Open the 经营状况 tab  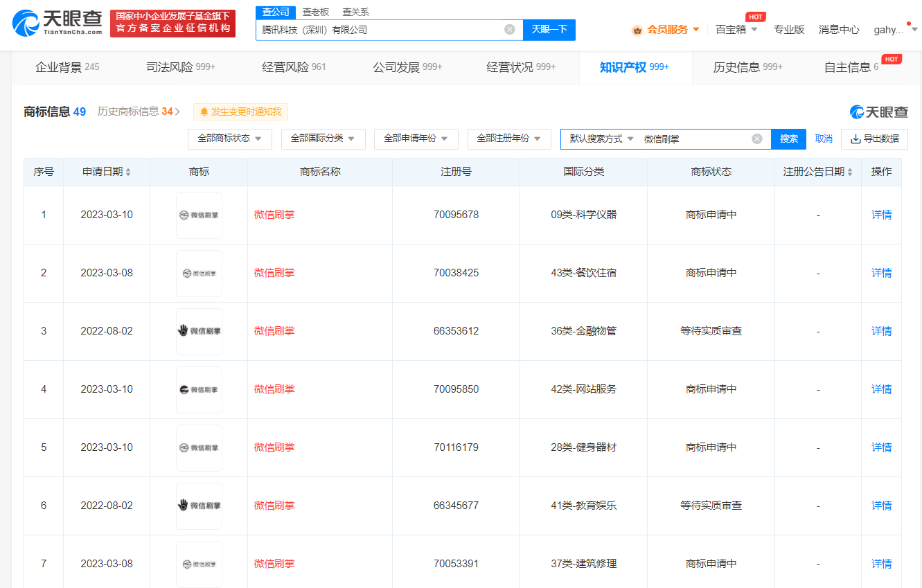click(521, 67)
